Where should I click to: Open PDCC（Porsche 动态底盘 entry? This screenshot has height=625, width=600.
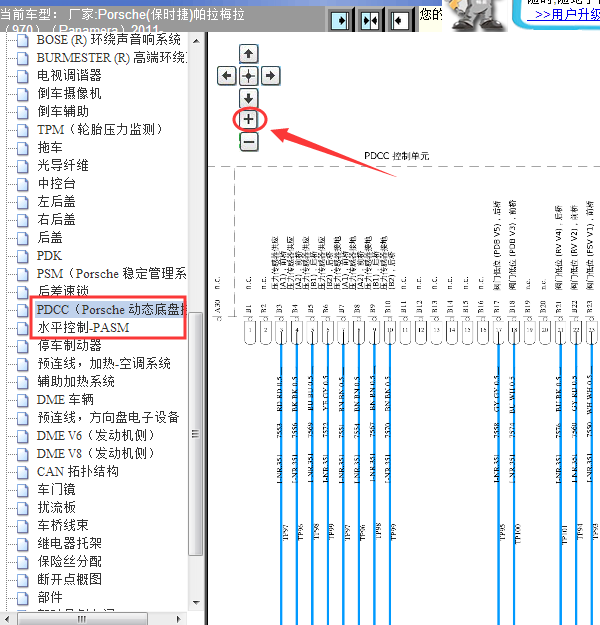[111, 310]
